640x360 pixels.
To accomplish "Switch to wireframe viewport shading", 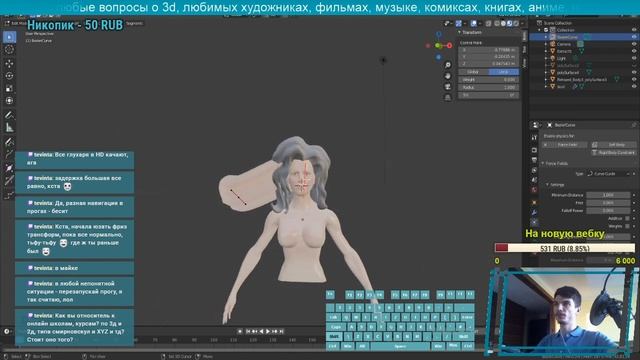I will click(497, 24).
